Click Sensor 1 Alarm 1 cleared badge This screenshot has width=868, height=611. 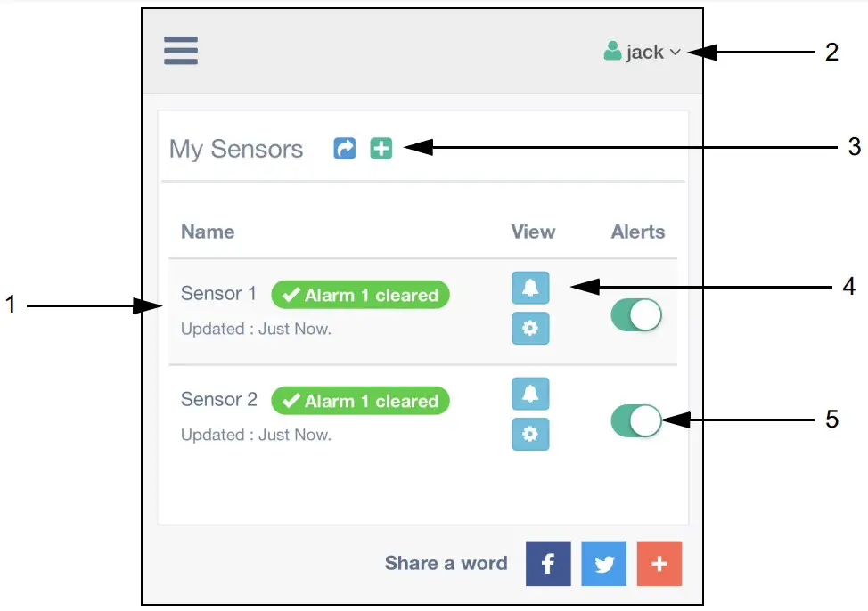[x=361, y=295]
